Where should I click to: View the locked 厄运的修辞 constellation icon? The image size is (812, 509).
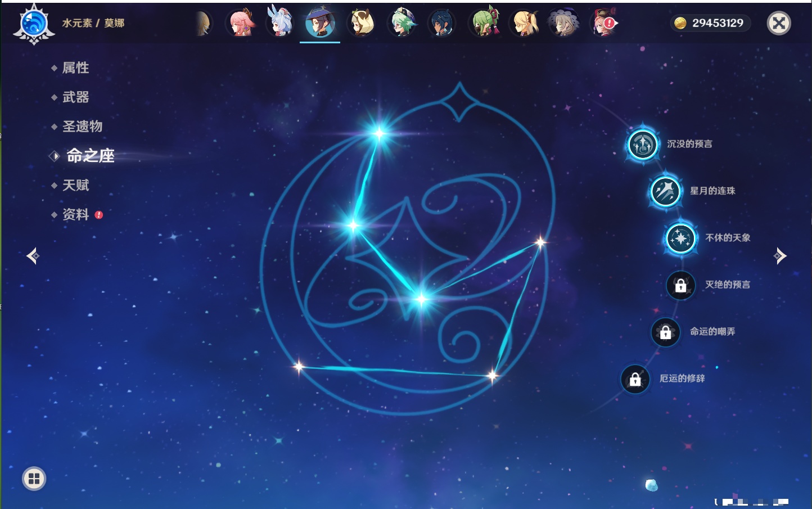[x=635, y=379]
